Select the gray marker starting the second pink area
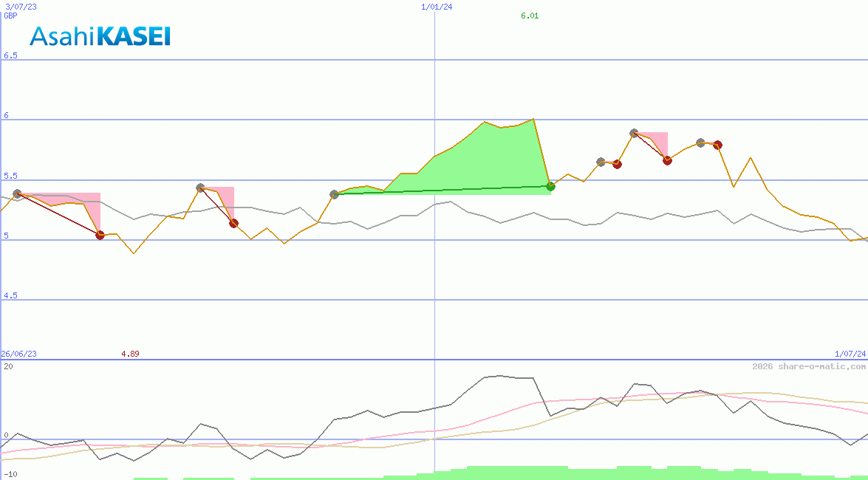This screenshot has width=868, height=480. click(200, 188)
